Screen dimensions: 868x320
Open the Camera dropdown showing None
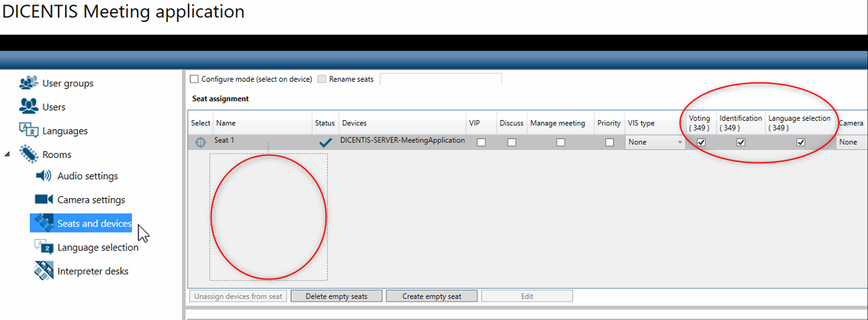point(852,142)
